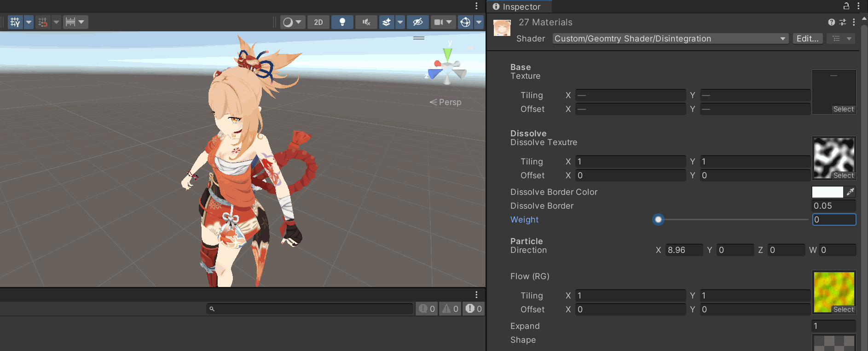Toggle Persp projection label in scene view
868x351 pixels.
click(446, 102)
